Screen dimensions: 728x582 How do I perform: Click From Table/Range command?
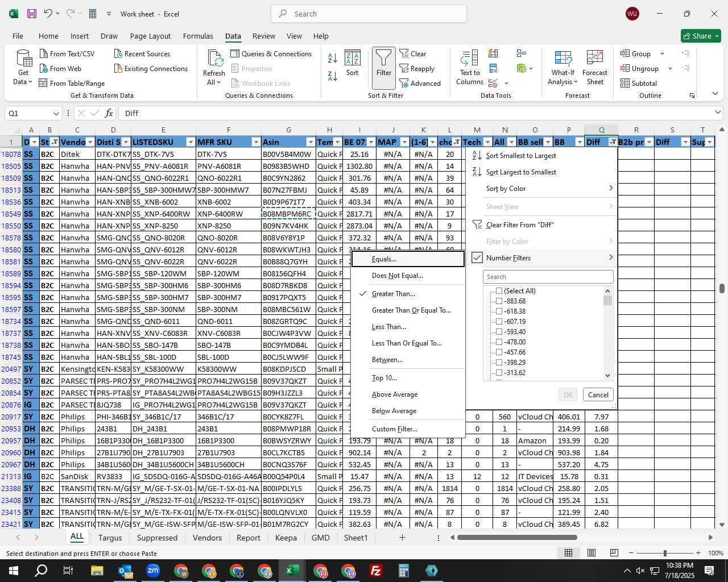tap(72, 83)
